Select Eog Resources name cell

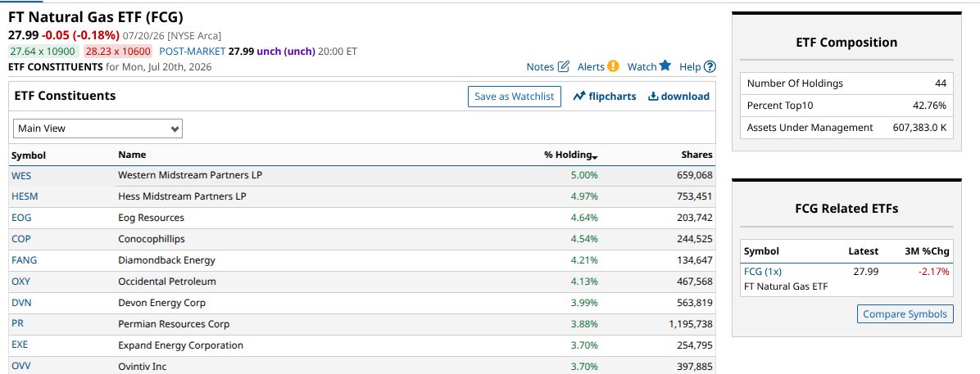point(152,218)
